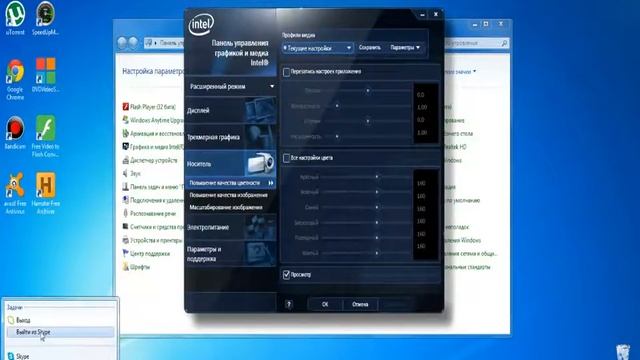Screen dimensions: 640x360
Task: Uncheck the Просмотр checkbox
Action: pos(287,275)
